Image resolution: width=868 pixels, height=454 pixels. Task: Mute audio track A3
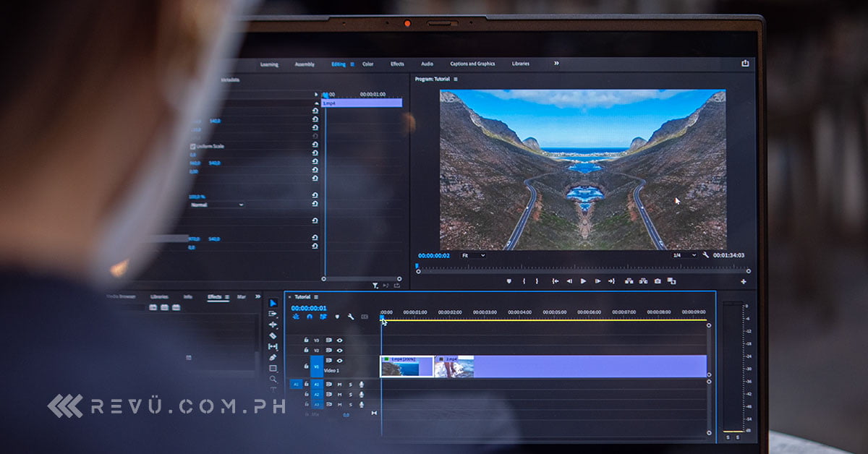pos(339,404)
